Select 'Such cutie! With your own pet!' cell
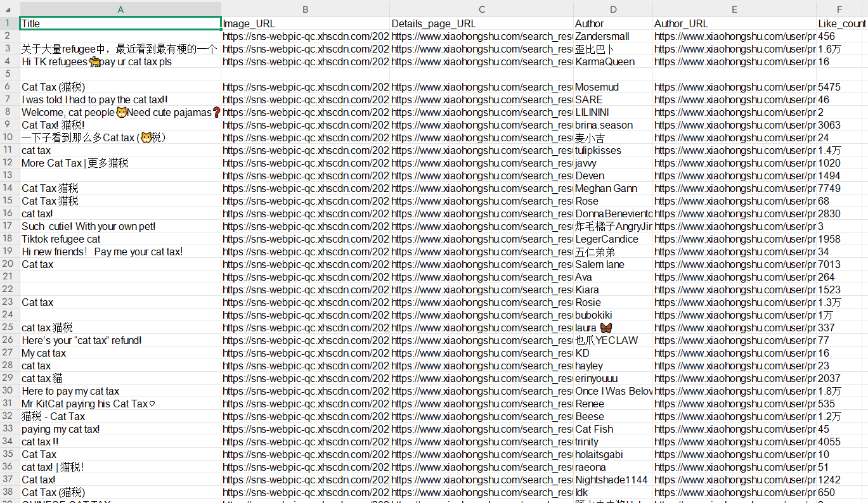The width and height of the screenshot is (868, 503). point(120,226)
